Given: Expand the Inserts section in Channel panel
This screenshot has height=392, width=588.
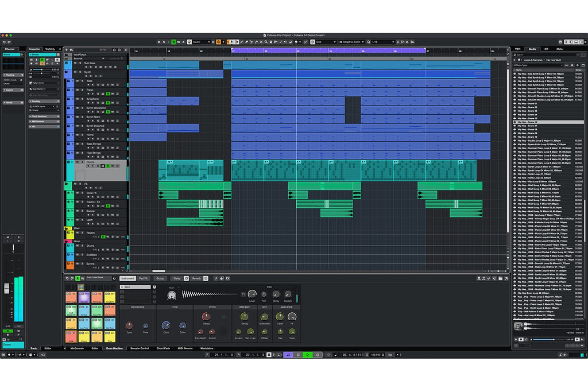Looking at the screenshot, I should tap(13, 90).
